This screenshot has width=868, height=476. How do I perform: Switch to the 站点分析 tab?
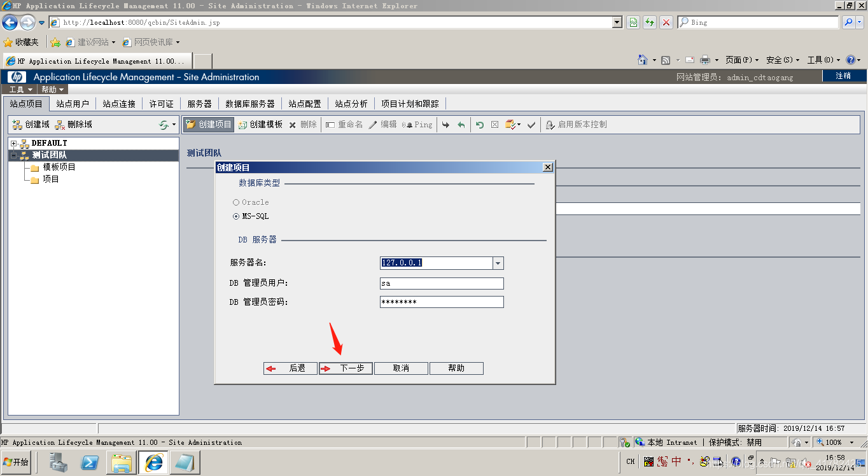[351, 104]
